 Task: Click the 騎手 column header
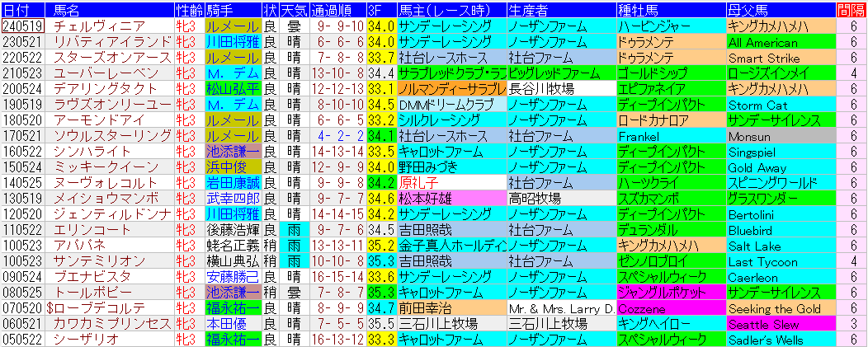(233, 11)
